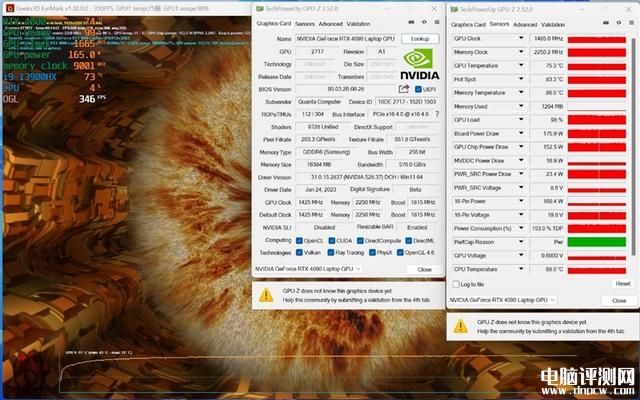Toggle the UEFI checkbox
This screenshot has height=400, width=640.
[x=418, y=89]
